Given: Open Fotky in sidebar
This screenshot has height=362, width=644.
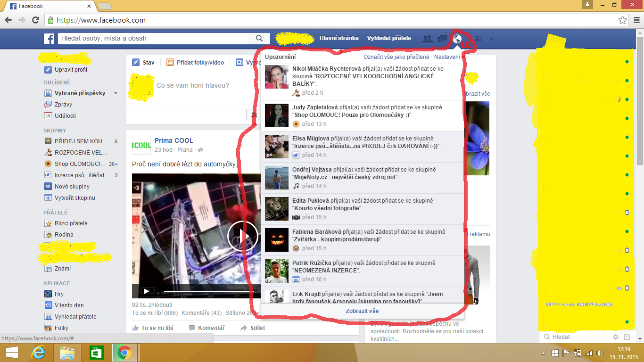Looking at the screenshot, I should (x=61, y=328).
